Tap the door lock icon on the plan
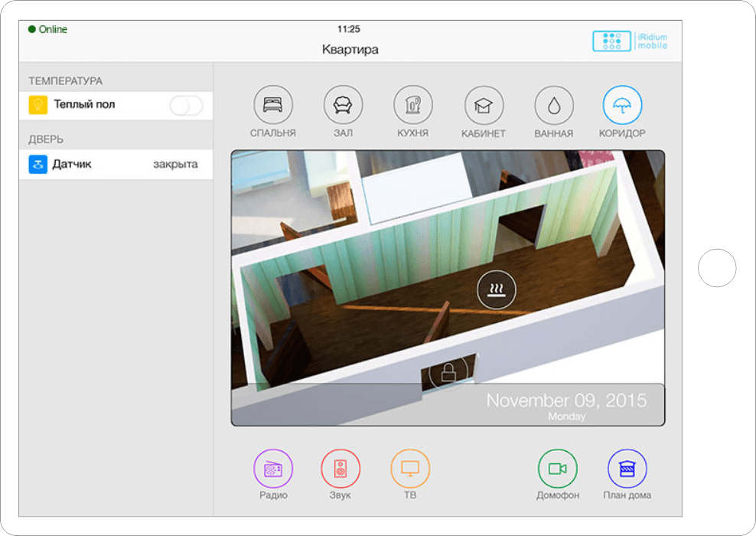 tap(448, 374)
